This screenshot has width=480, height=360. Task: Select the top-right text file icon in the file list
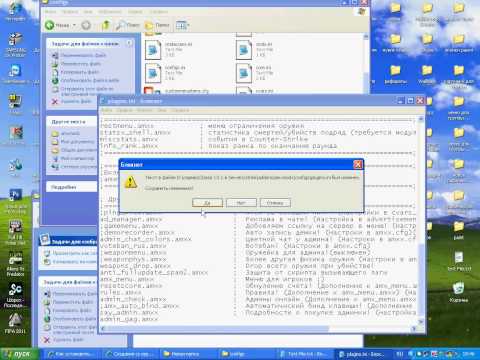point(244,50)
